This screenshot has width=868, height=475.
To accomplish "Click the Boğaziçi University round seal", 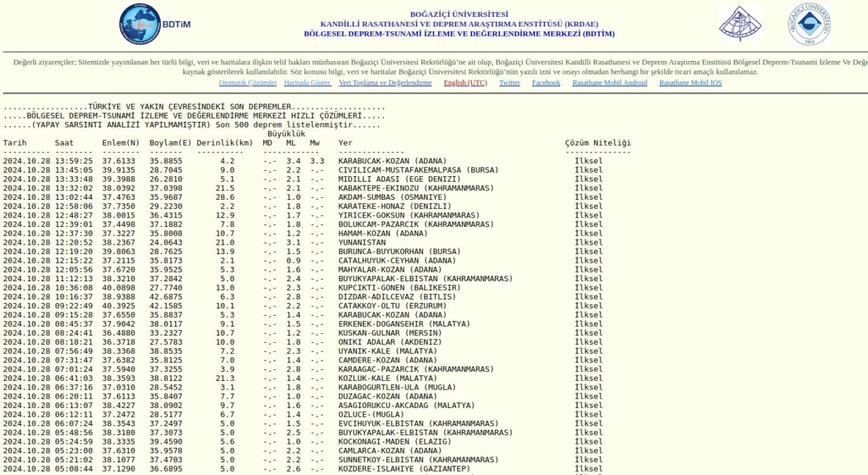I will point(808,24).
